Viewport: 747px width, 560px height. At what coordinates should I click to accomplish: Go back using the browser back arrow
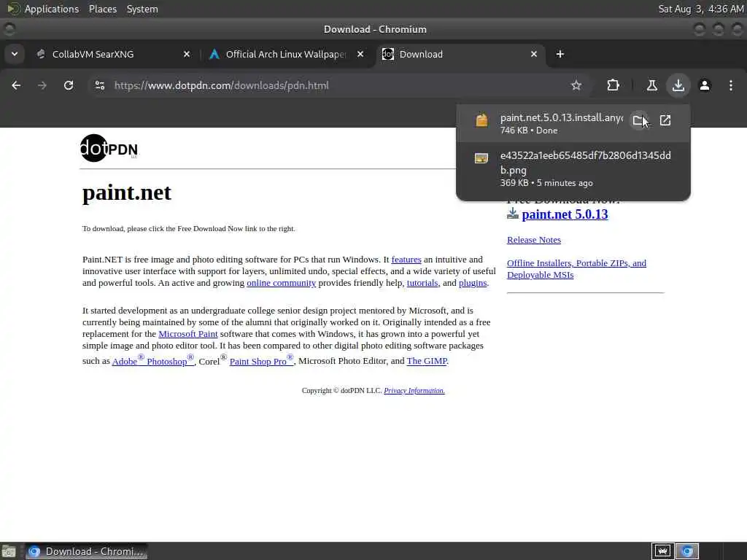coord(16,85)
